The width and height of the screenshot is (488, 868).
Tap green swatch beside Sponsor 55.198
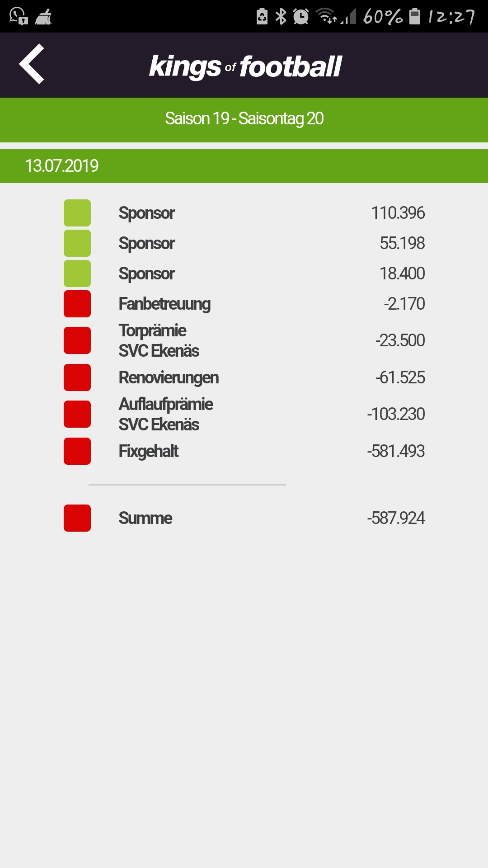click(77, 243)
